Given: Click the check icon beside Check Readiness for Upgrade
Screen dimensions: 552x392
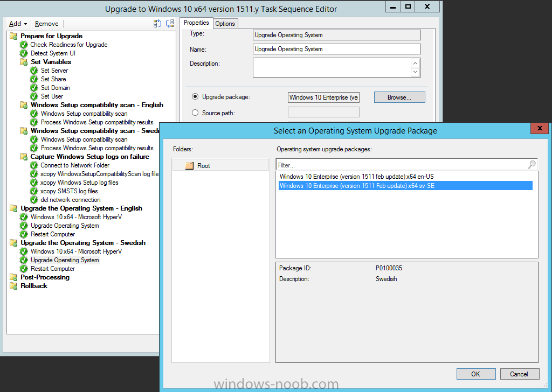Looking at the screenshot, I should point(24,45).
